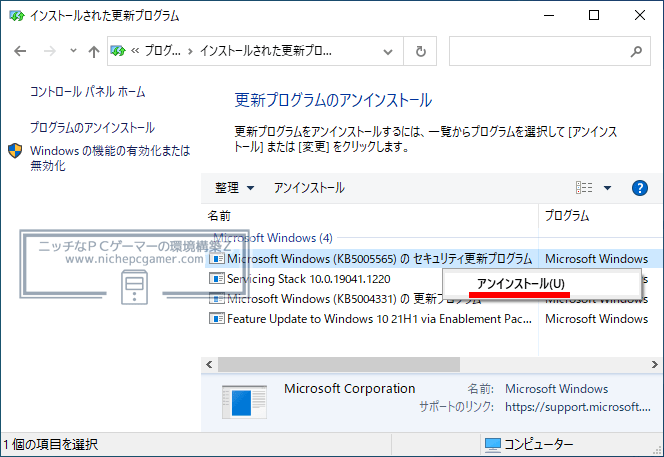This screenshot has width=664, height=457.
Task: Refresh the installed updates list
Action: point(420,51)
